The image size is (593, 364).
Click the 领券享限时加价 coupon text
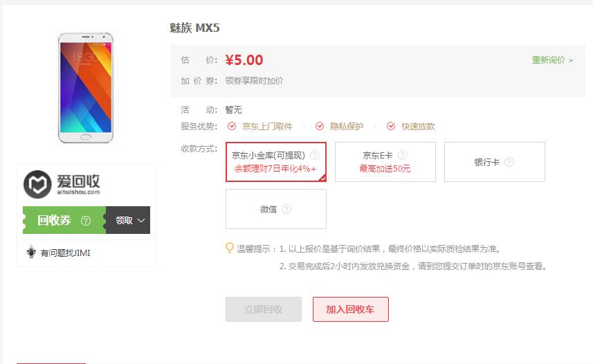(x=254, y=80)
